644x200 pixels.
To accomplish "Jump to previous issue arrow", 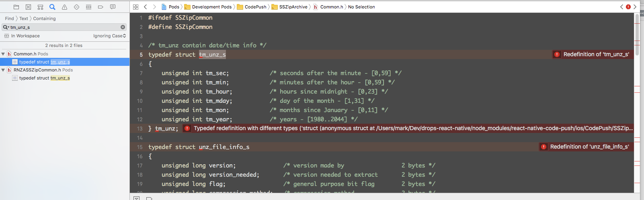I will point(621,7).
